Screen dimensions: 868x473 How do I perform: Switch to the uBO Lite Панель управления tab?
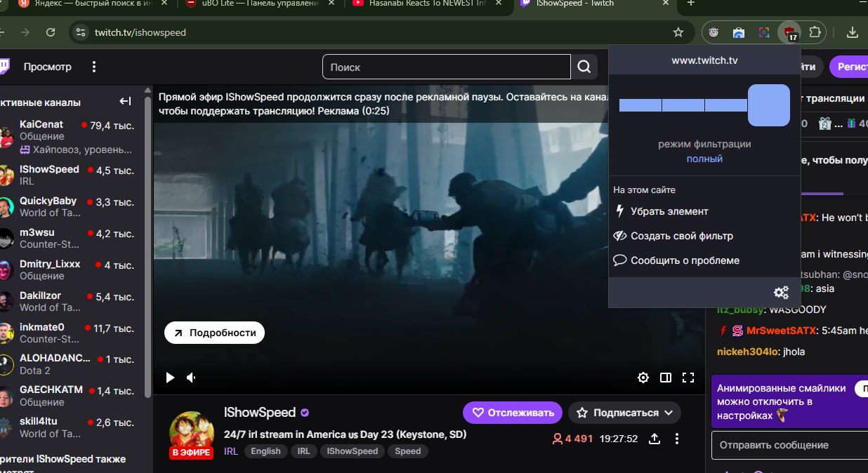point(260,4)
